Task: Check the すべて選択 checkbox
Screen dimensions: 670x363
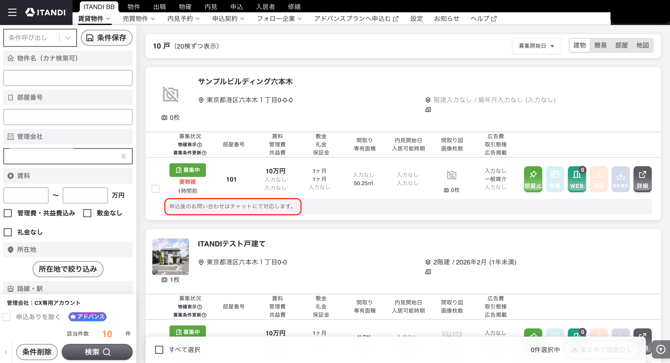Action: click(159, 349)
